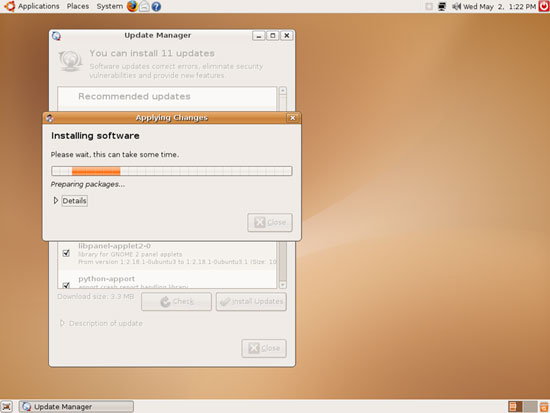Click Close button in Update Manager window

tap(264, 348)
